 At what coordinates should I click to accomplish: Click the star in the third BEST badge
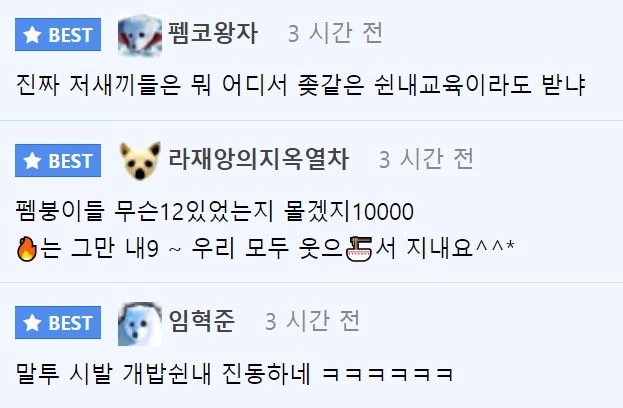(x=32, y=323)
